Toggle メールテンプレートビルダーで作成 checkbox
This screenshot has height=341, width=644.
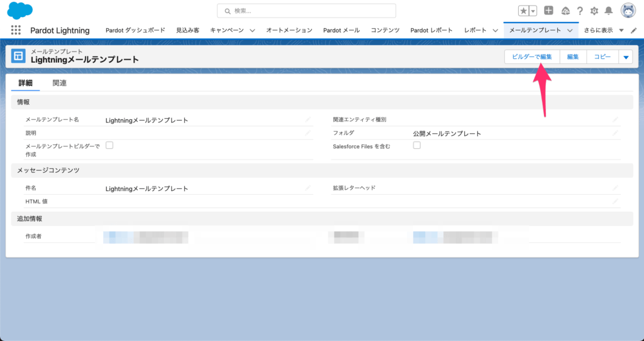click(x=109, y=145)
